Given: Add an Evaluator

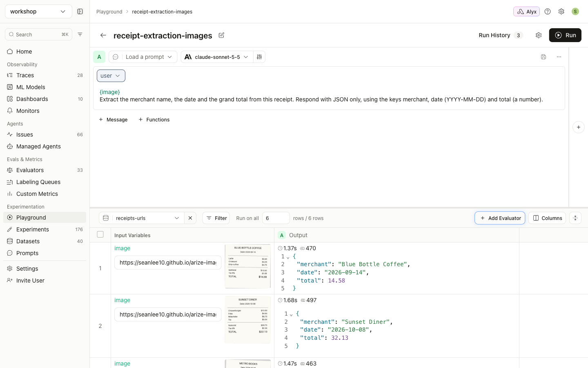Looking at the screenshot, I should tap(500, 218).
